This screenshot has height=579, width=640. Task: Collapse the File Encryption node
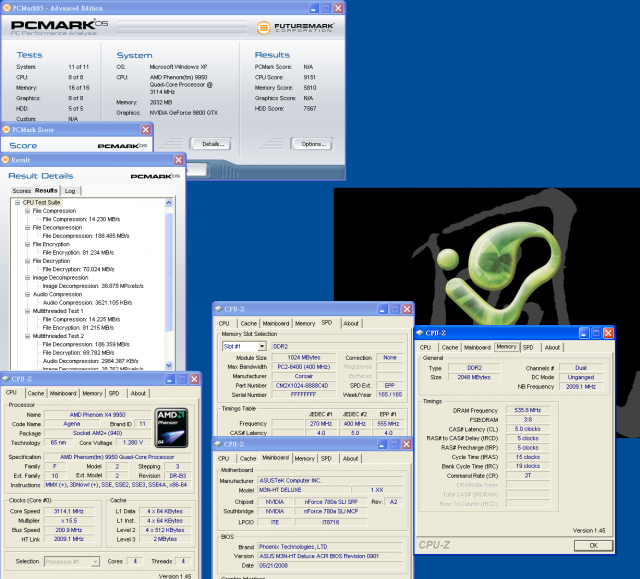[27, 244]
